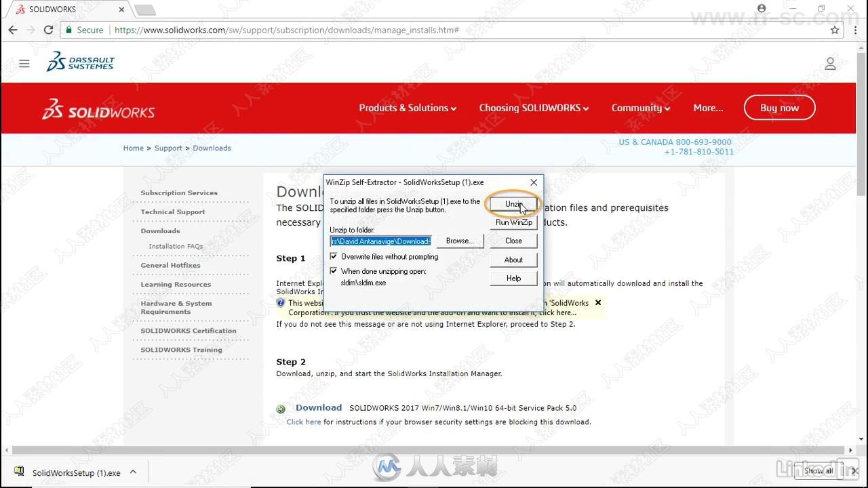Click the browser Forward arrow
Viewport: 868px width, 488px height.
click(x=31, y=30)
